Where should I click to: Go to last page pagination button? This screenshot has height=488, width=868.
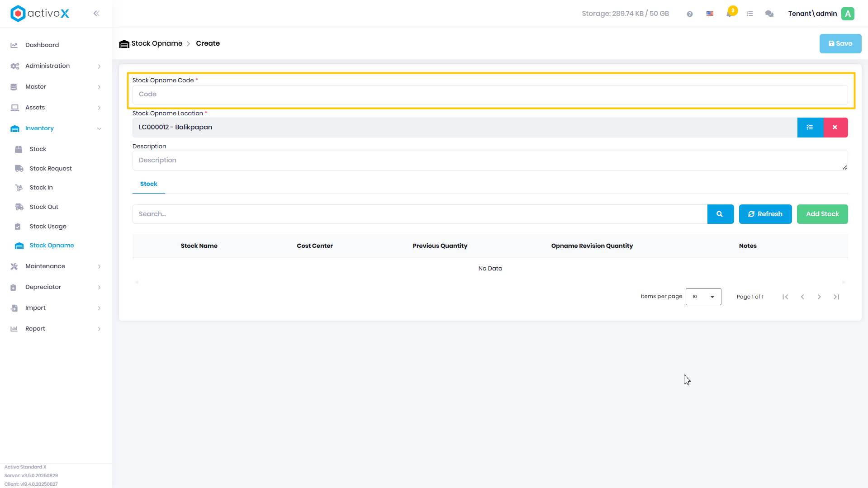click(836, 297)
